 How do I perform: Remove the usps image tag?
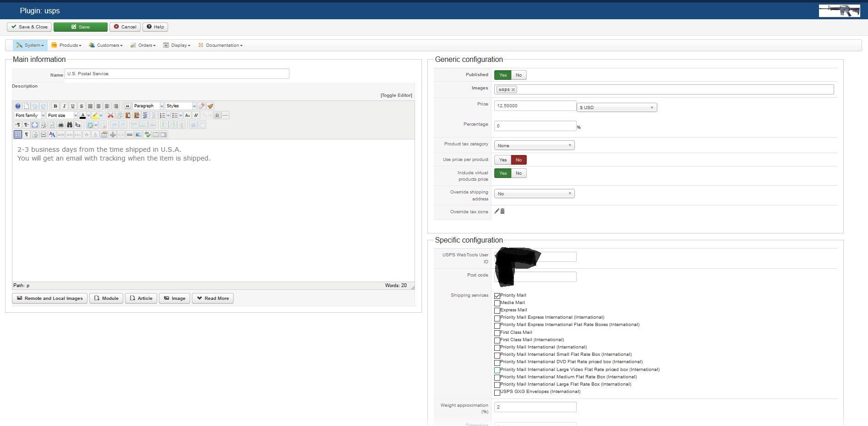pyautogui.click(x=513, y=90)
